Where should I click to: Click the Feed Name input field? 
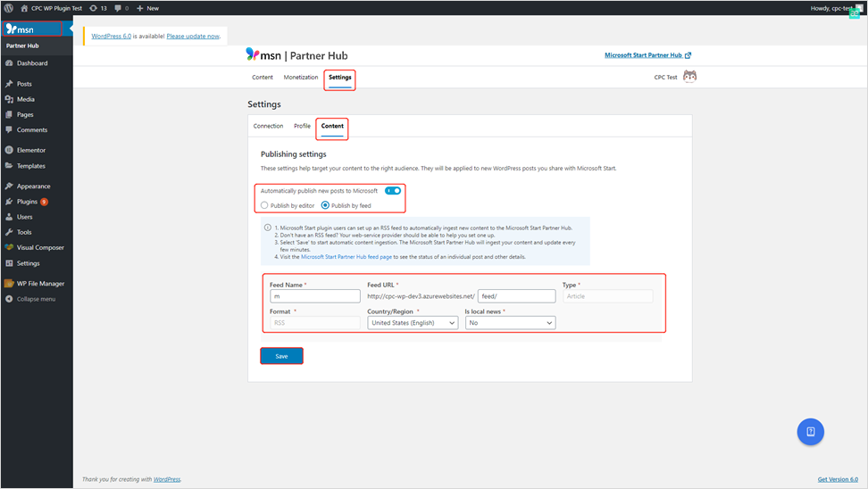[314, 296]
